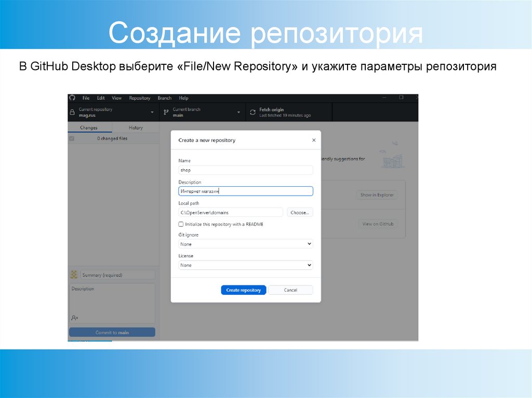This screenshot has height=398, width=532.
Task: Click the user avatar beside Summary
Action: click(x=74, y=275)
